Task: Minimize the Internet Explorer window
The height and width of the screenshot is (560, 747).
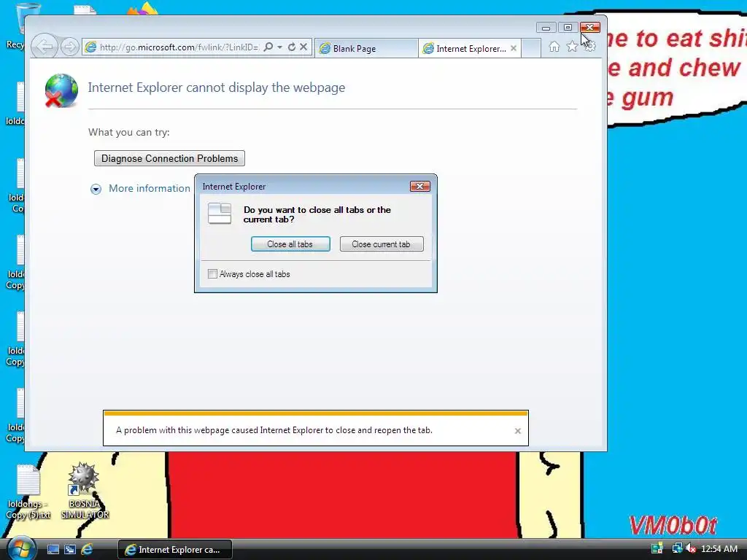Action: [546, 28]
